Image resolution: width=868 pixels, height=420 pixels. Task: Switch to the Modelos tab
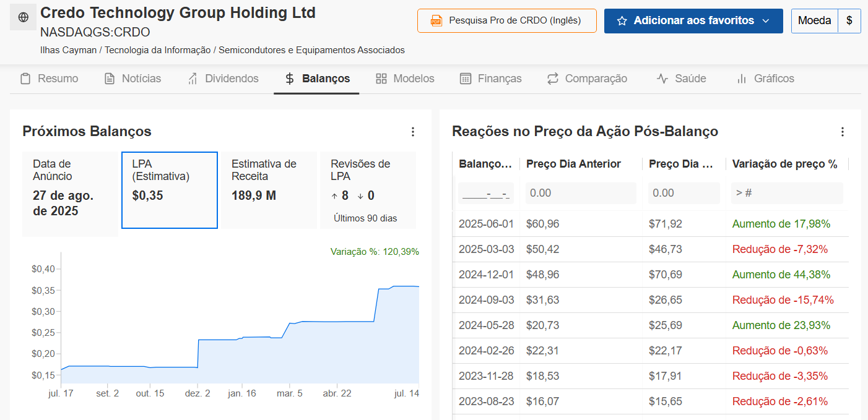(405, 79)
